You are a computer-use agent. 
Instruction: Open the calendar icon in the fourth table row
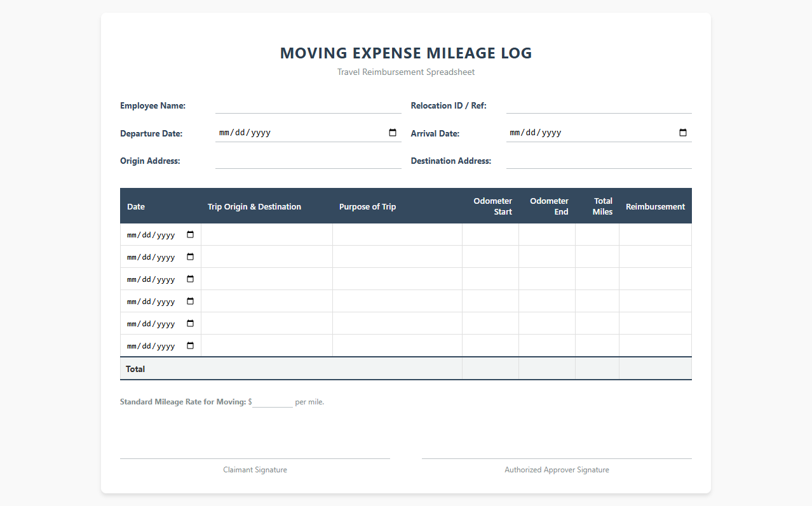tap(190, 301)
